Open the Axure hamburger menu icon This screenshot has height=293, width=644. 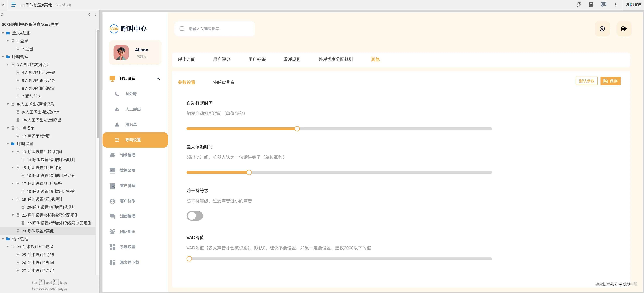14,5
